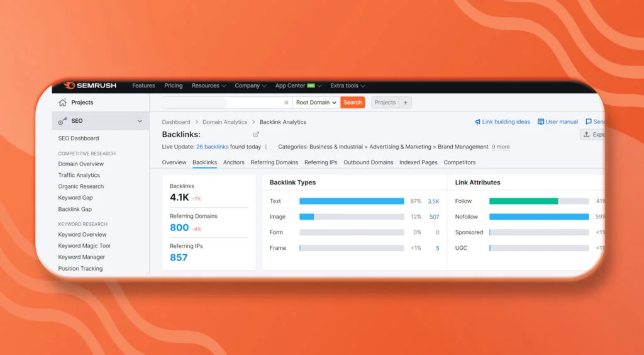Screen dimensions: 644x355
Task: Open the Indexed Pages tab
Action: (x=418, y=162)
